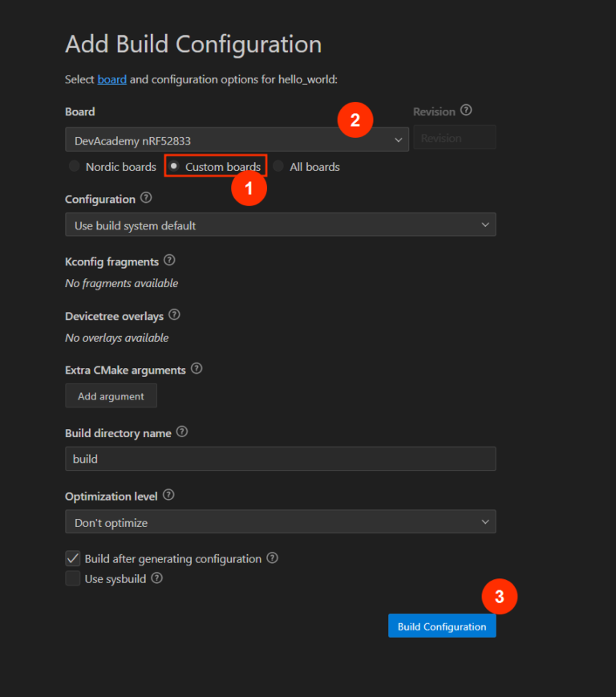This screenshot has height=697, width=616.
Task: Open the Optimization level Don't optimize dropdown
Action: point(280,522)
